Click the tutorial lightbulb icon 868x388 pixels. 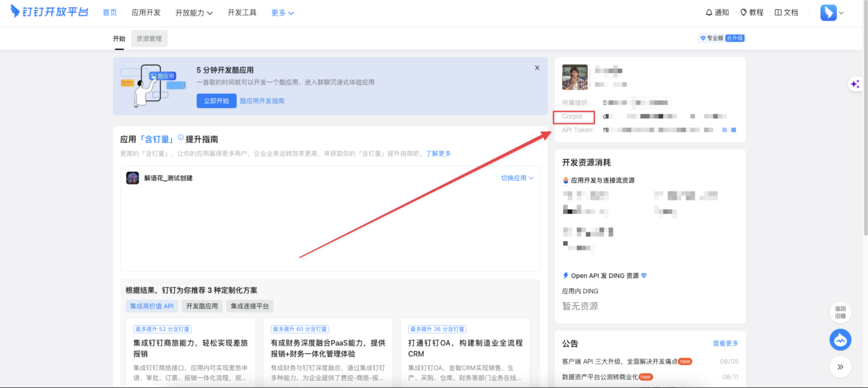pyautogui.click(x=743, y=13)
